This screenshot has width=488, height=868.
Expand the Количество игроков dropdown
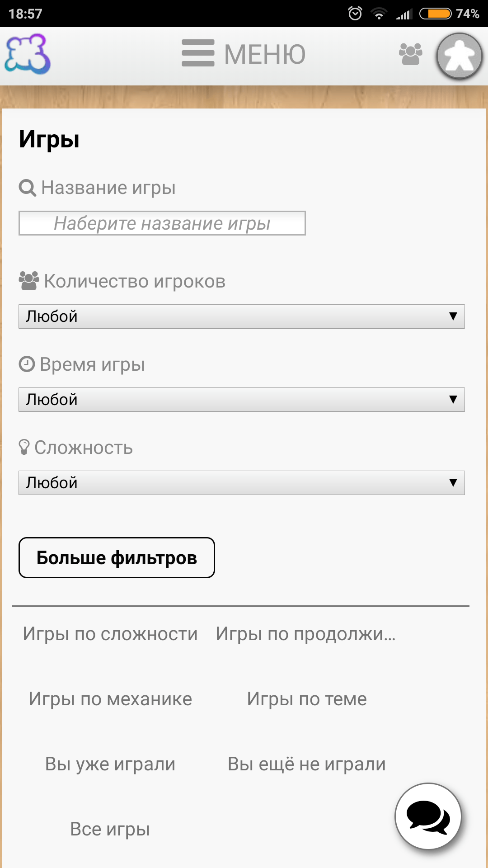point(241,316)
